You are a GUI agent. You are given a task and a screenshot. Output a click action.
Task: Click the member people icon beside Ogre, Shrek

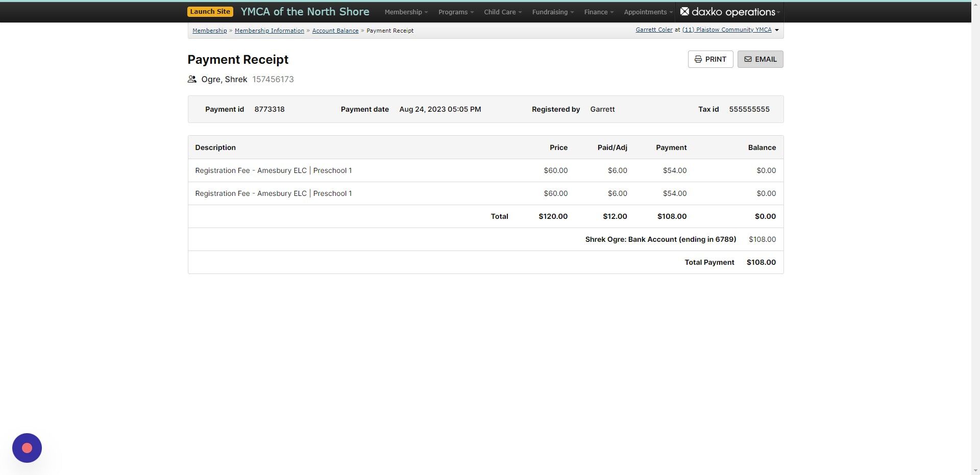point(192,79)
